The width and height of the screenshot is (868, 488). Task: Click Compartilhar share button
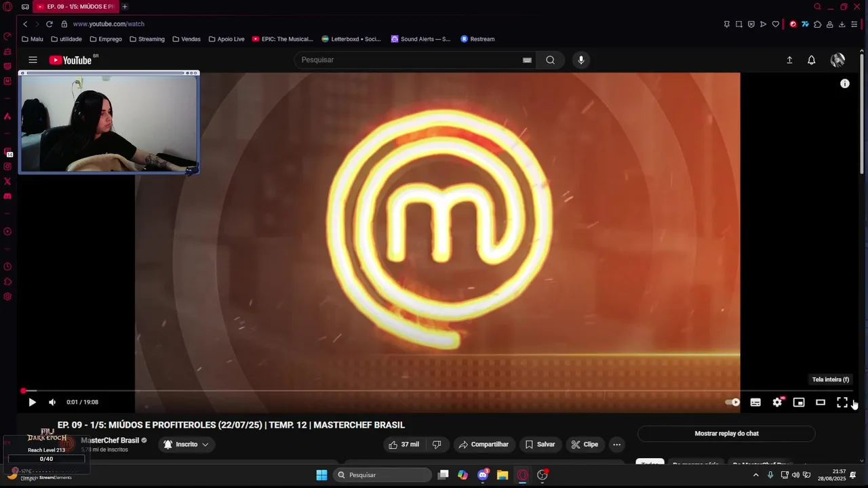[484, 445]
